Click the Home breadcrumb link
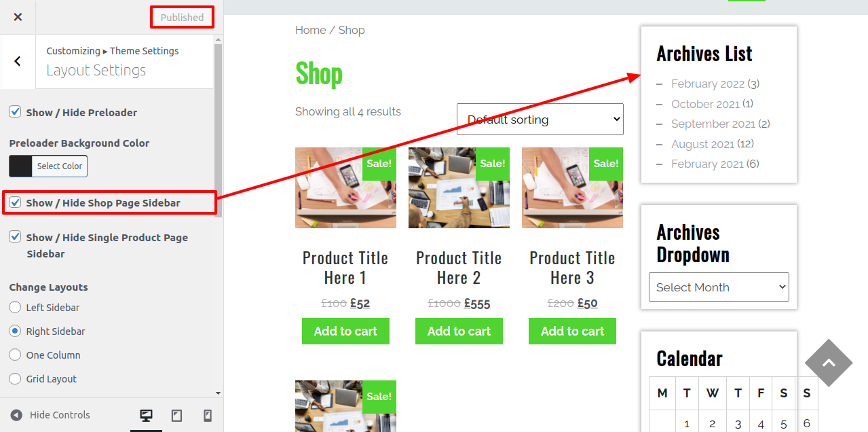Screen dimensions: 868x432 pos(310,30)
